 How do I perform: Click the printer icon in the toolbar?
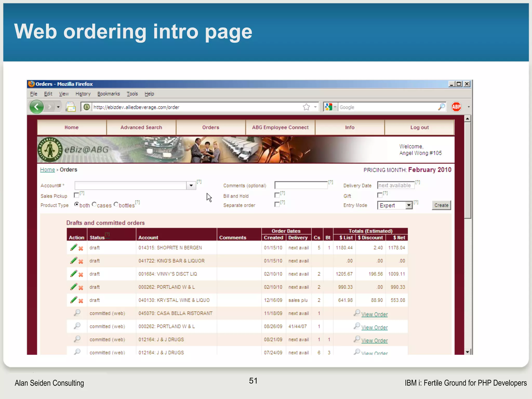(x=70, y=107)
